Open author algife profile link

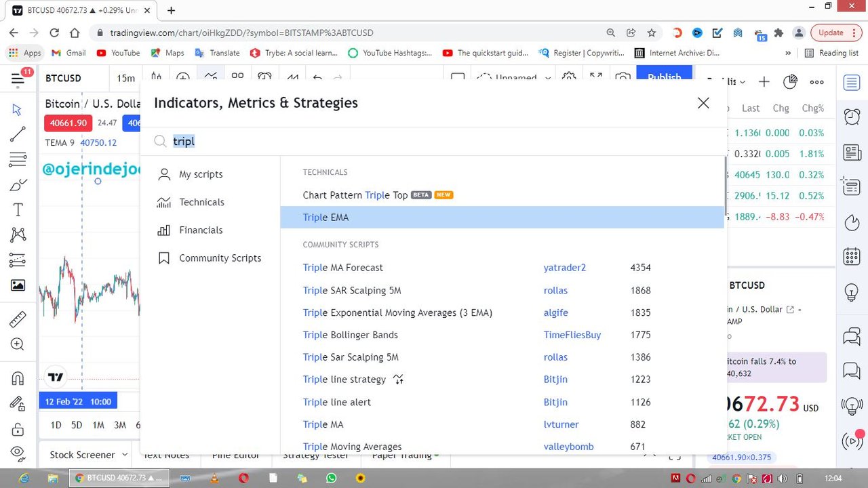555,312
